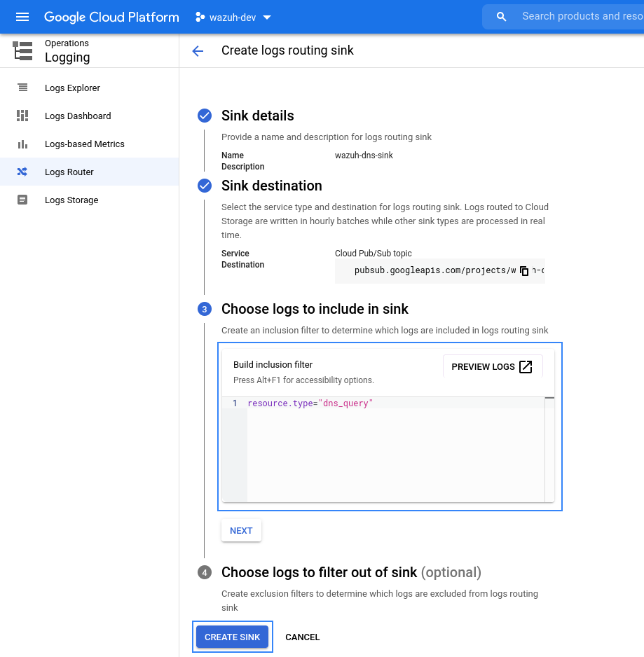This screenshot has width=644, height=657.
Task: Click the pubsub.googleapis.com destination text
Action: point(434,270)
